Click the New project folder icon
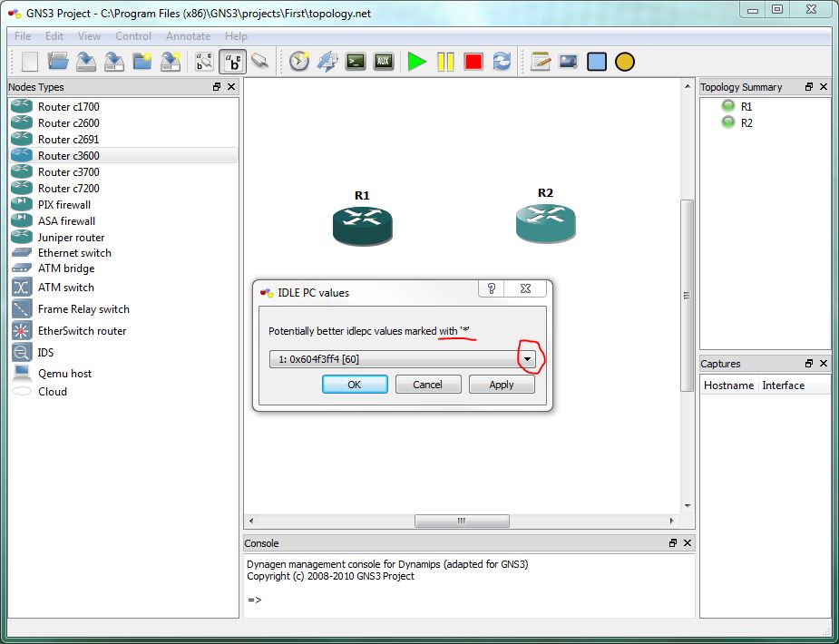Screen dimensions: 839x644 tap(142, 62)
